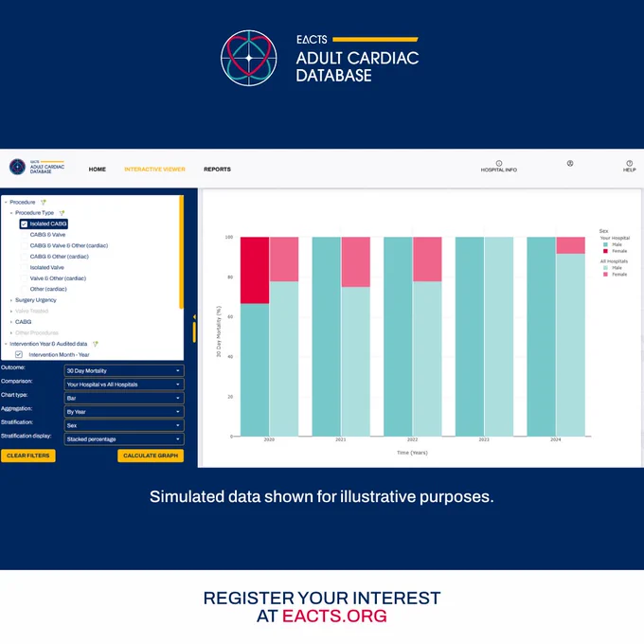Click the filter icon next to Procedure
644x644 pixels.
pyautogui.click(x=44, y=202)
